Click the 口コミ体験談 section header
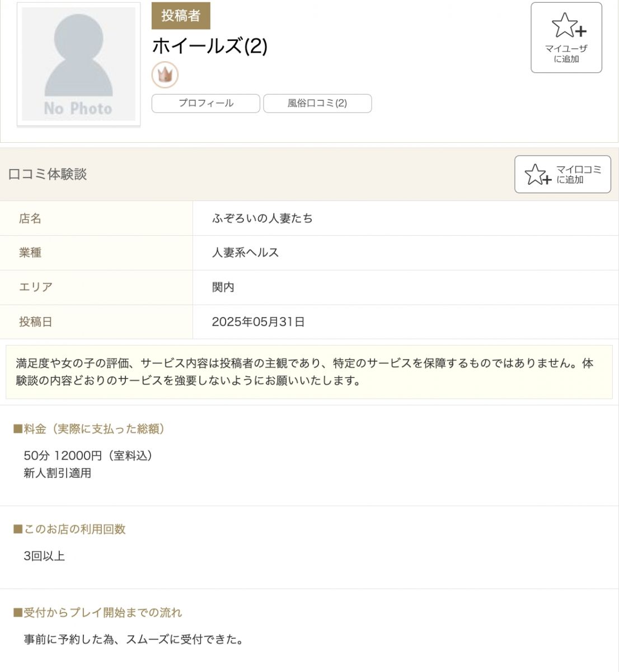 pos(48,174)
